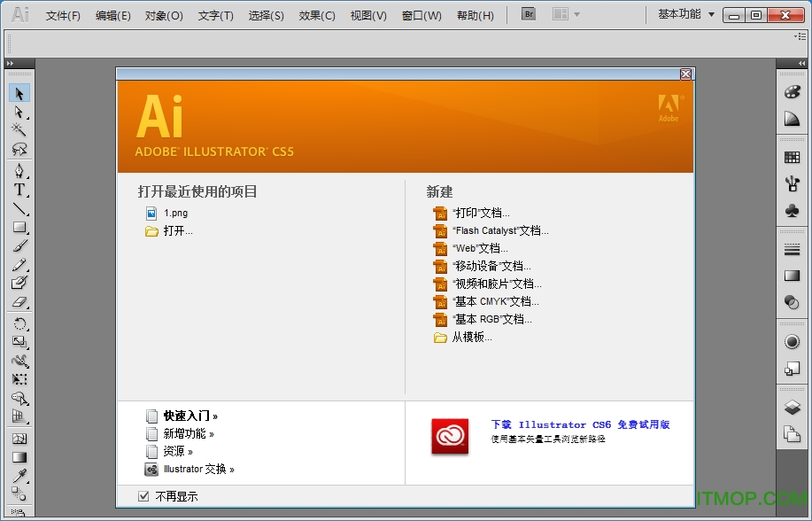Open the 帮助(H) menu

pyautogui.click(x=475, y=16)
